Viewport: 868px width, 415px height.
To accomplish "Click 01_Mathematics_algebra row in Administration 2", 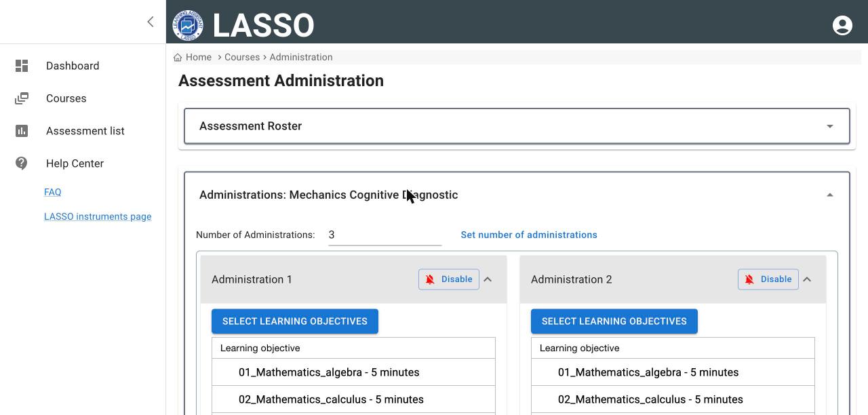I will [x=673, y=372].
